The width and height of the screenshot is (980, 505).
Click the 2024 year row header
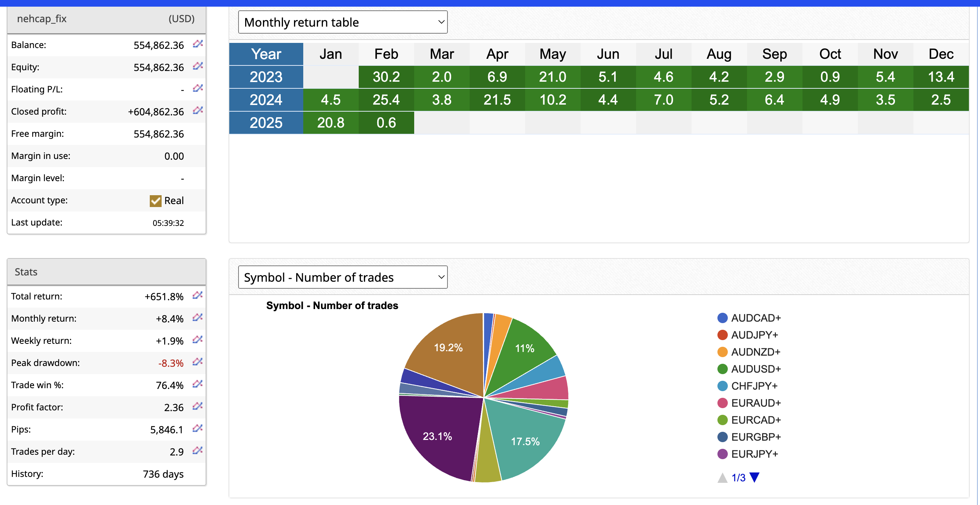point(266,99)
